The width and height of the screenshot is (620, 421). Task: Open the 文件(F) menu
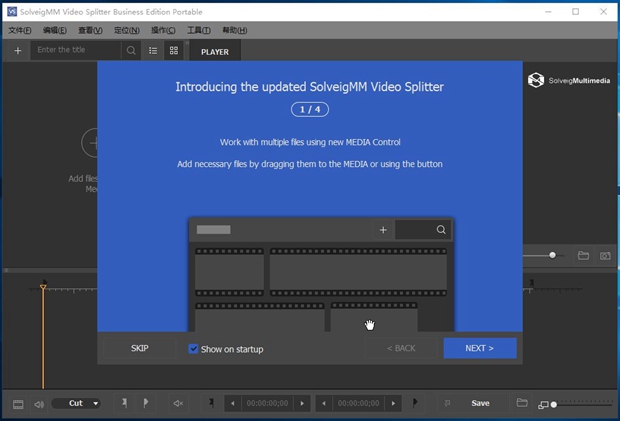(20, 30)
